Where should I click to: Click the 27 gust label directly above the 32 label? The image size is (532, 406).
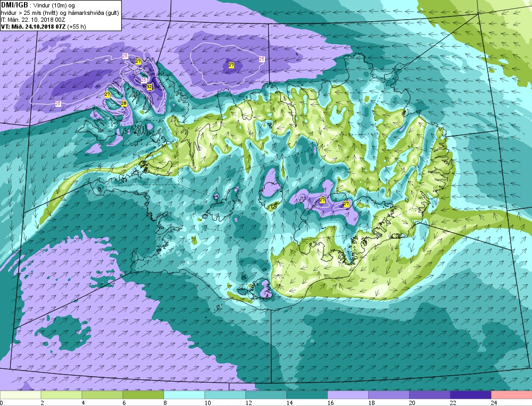click(138, 61)
